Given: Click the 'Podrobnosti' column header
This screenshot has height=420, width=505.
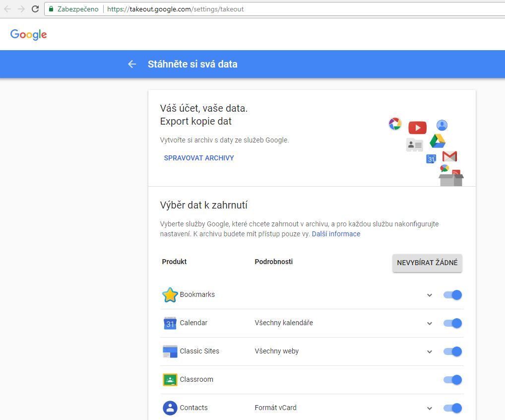Looking at the screenshot, I should tap(274, 262).
